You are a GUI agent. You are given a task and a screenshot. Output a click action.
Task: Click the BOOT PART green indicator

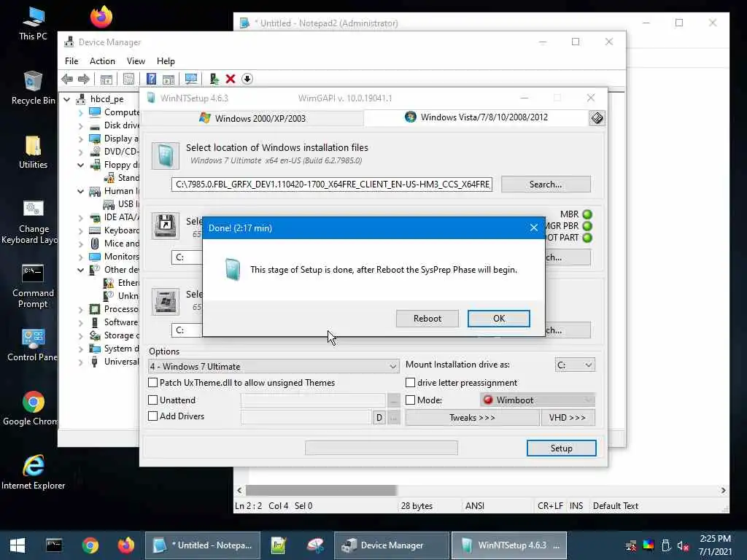click(587, 238)
